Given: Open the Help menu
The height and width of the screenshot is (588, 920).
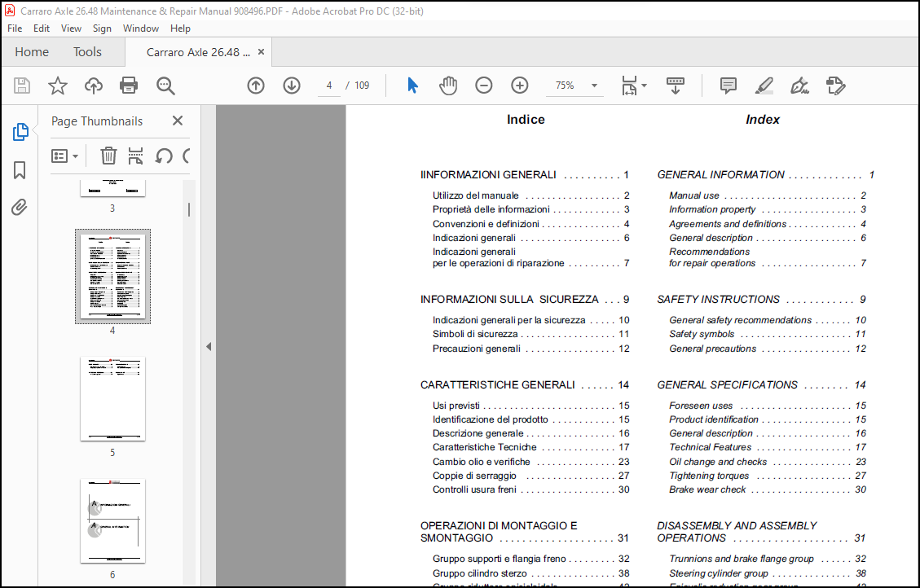Looking at the screenshot, I should 180,29.
